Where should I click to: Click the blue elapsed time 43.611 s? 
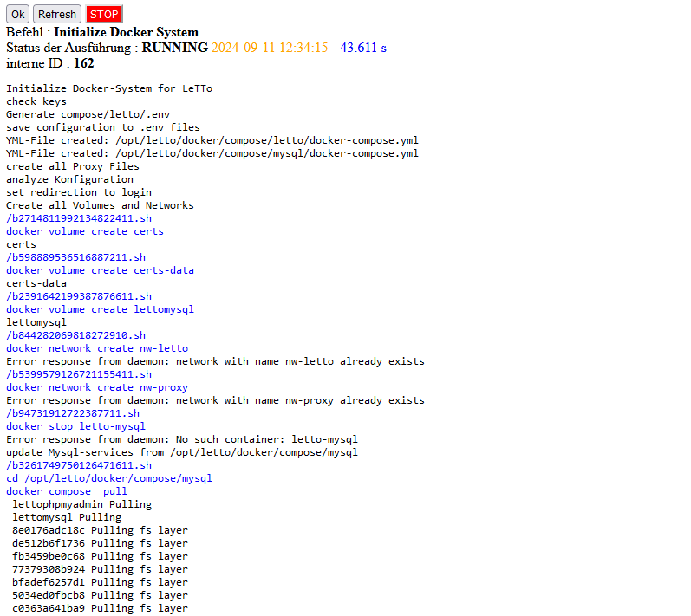click(362, 48)
